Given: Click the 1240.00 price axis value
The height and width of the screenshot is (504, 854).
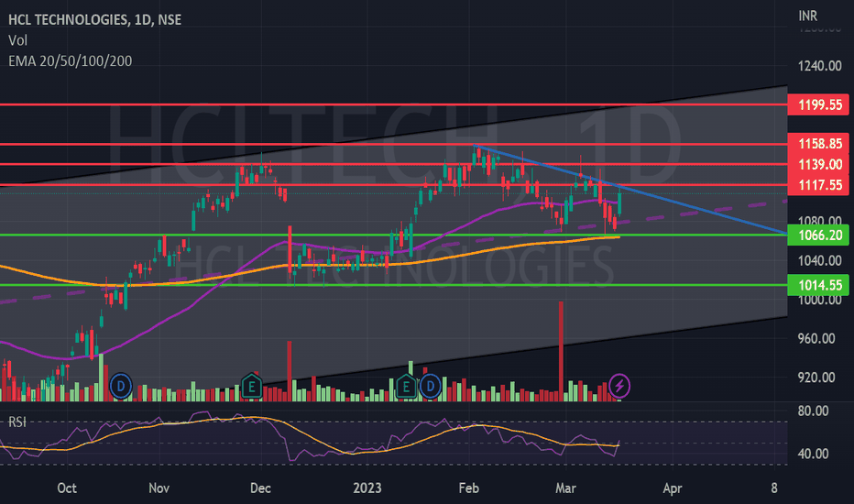Looking at the screenshot, I should pos(820,66).
